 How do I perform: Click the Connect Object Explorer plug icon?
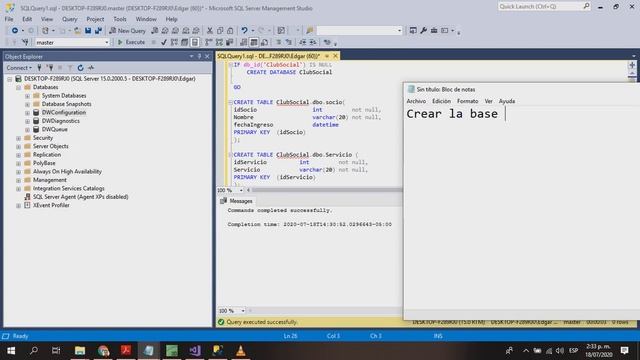coord(40,68)
